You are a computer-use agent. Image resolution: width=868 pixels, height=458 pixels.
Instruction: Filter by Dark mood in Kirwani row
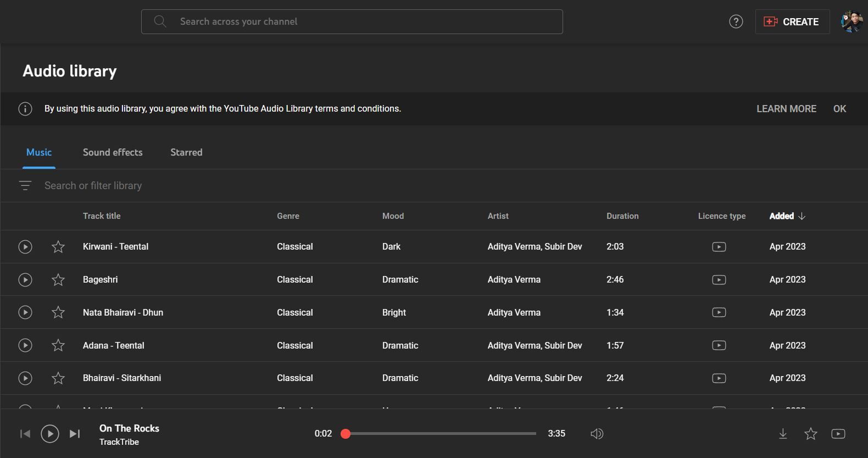click(391, 247)
